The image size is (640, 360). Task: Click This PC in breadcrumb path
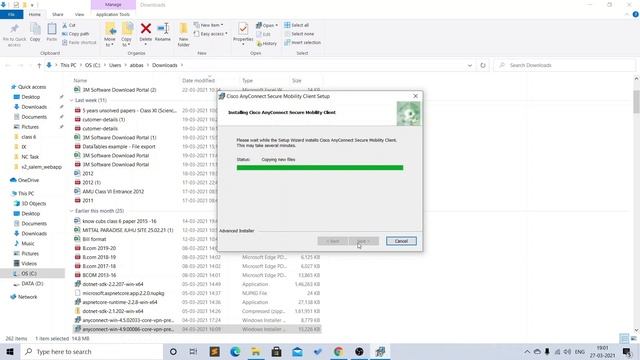[x=68, y=65]
